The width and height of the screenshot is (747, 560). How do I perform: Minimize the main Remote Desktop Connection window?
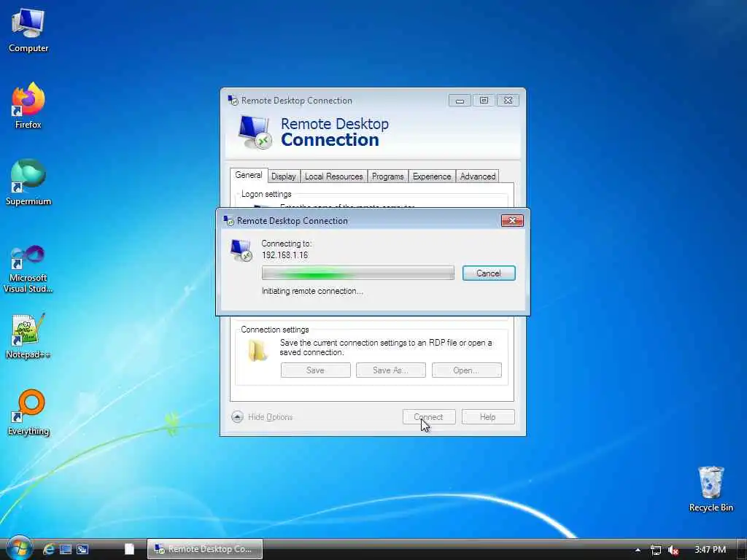point(460,101)
